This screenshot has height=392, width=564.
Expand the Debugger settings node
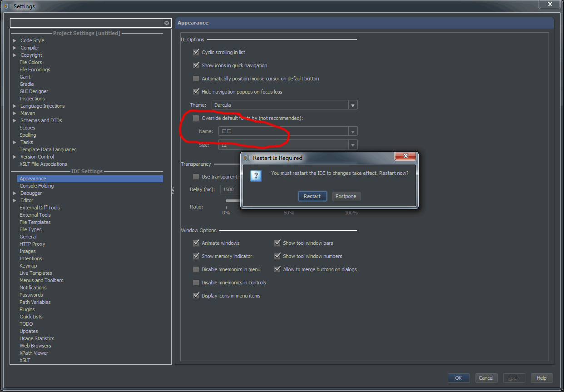[x=15, y=193]
